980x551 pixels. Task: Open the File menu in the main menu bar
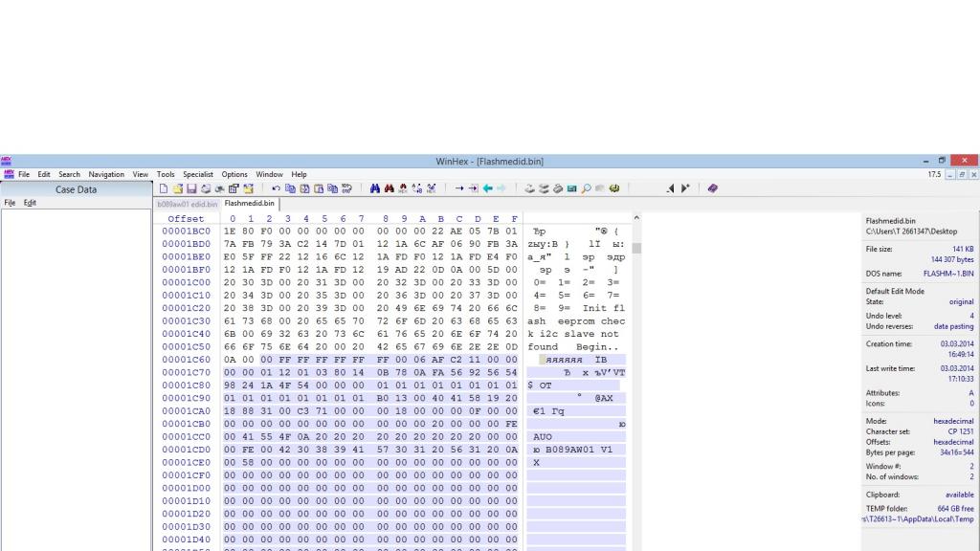(24, 174)
